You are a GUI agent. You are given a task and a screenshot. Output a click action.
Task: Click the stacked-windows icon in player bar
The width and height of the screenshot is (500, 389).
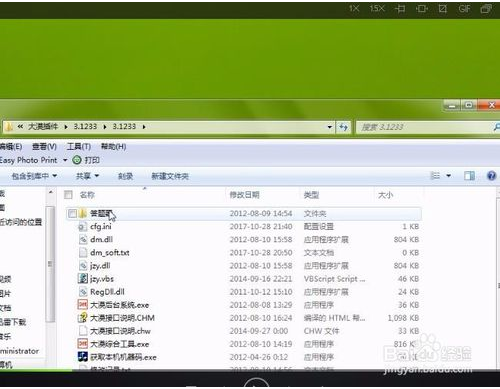point(486,9)
